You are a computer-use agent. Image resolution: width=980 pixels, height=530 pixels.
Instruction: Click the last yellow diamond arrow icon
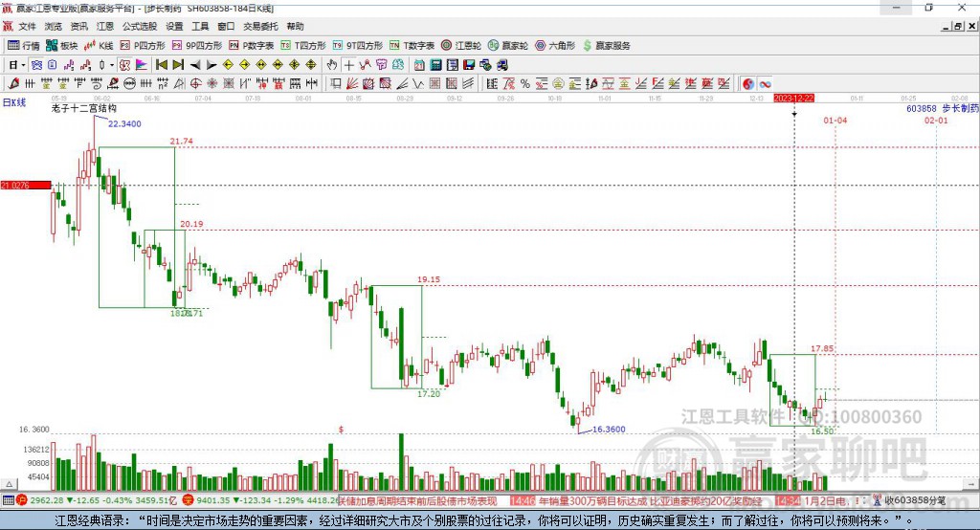click(311, 65)
